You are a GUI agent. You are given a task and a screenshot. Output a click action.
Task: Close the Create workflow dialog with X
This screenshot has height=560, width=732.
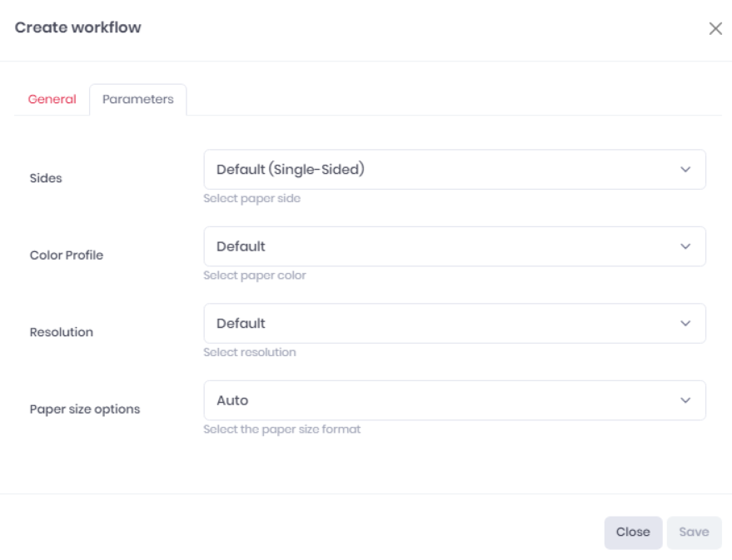[x=715, y=28]
